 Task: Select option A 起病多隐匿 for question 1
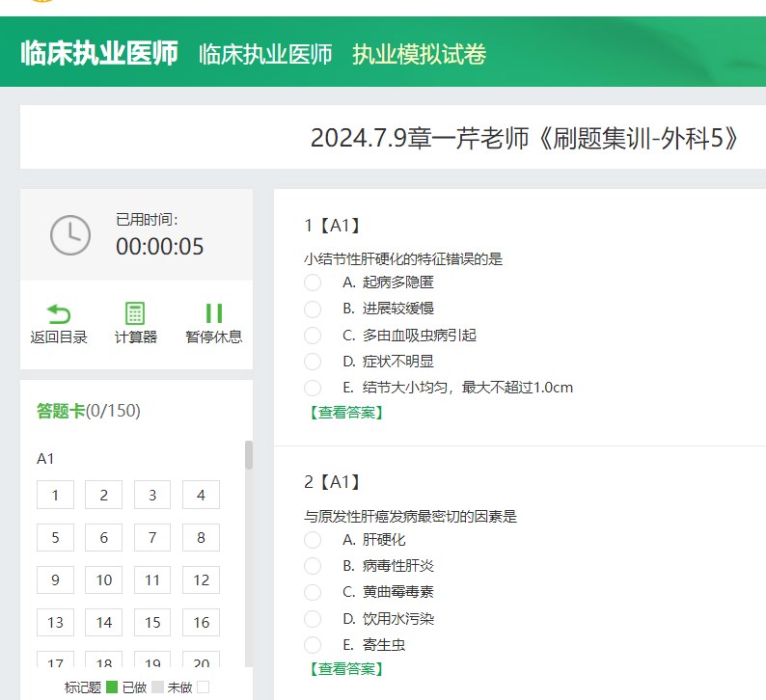click(313, 283)
